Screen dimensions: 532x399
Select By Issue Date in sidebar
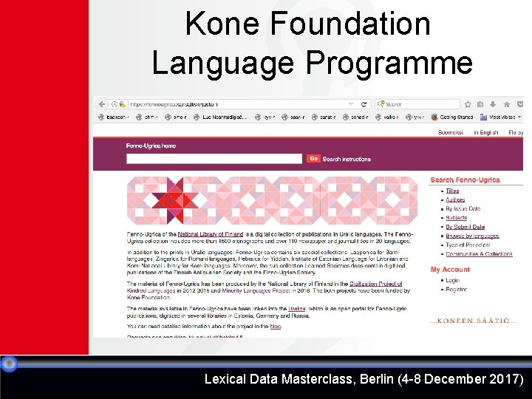pos(463,208)
